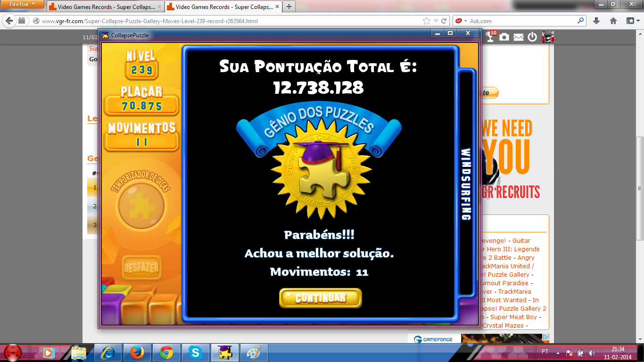The image size is (644, 362).
Task: Open the Firefox downloads arrow
Action: click(x=596, y=21)
